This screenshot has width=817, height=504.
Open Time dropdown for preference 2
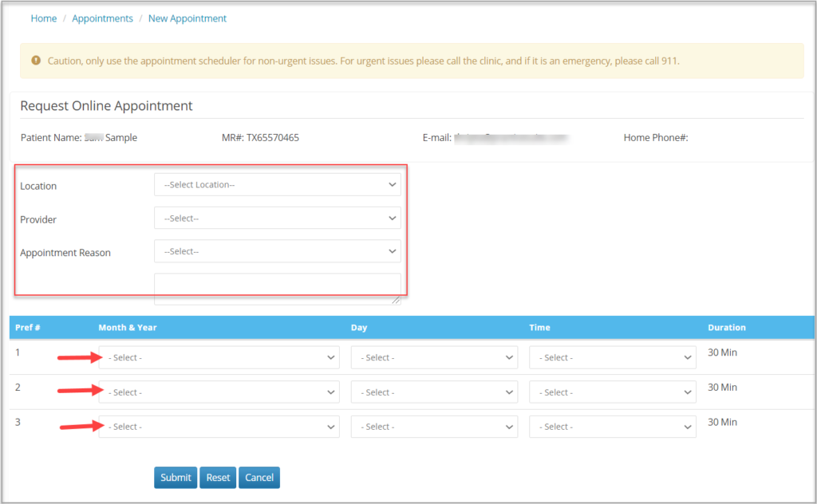pos(612,392)
